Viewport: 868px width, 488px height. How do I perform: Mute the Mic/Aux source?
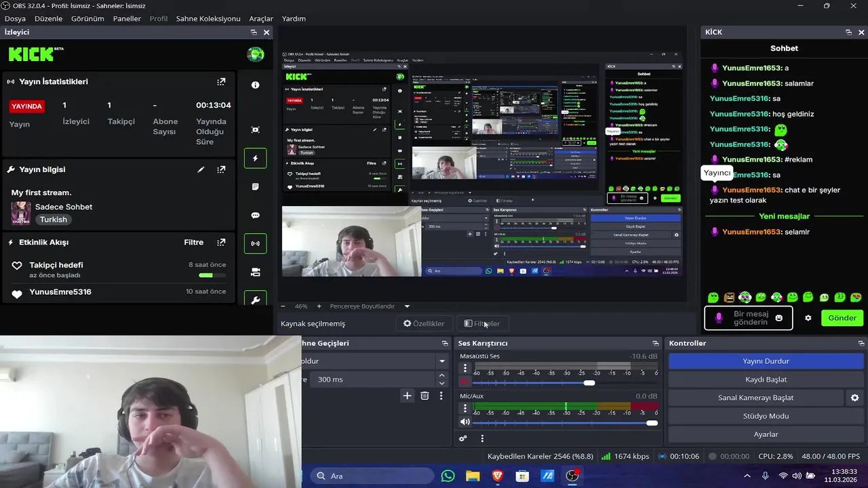tap(465, 422)
